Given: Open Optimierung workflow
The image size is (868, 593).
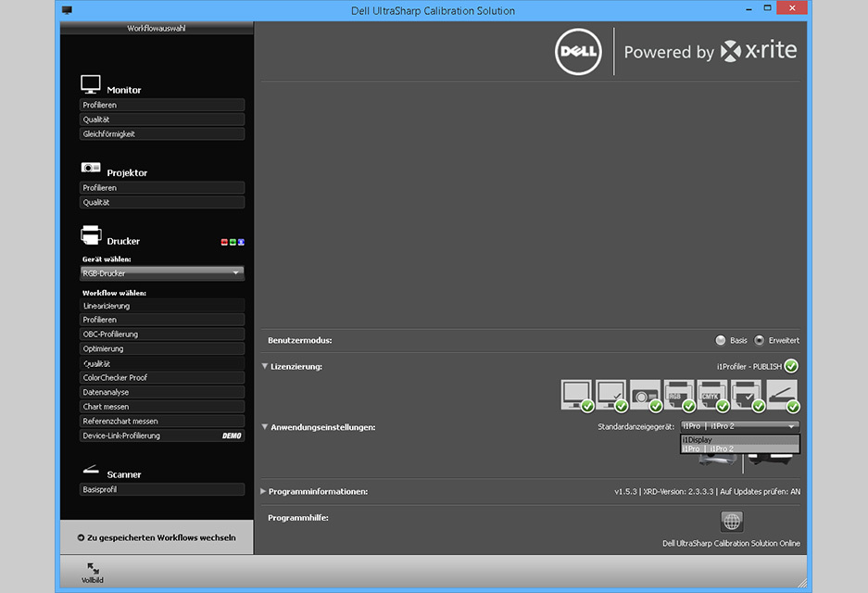Looking at the screenshot, I should [x=162, y=348].
